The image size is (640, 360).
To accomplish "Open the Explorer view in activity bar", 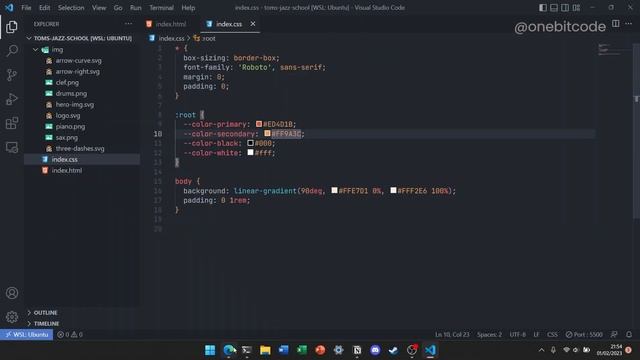I will tap(12, 27).
